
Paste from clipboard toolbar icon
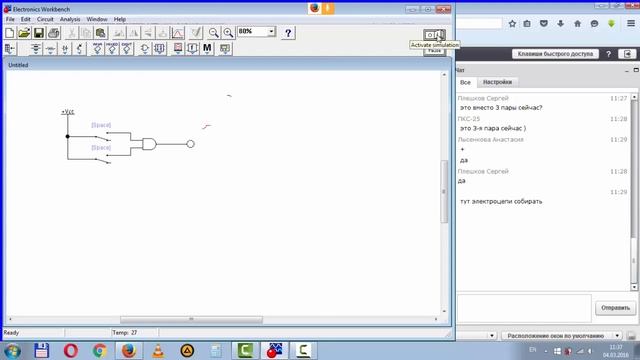pos(100,33)
